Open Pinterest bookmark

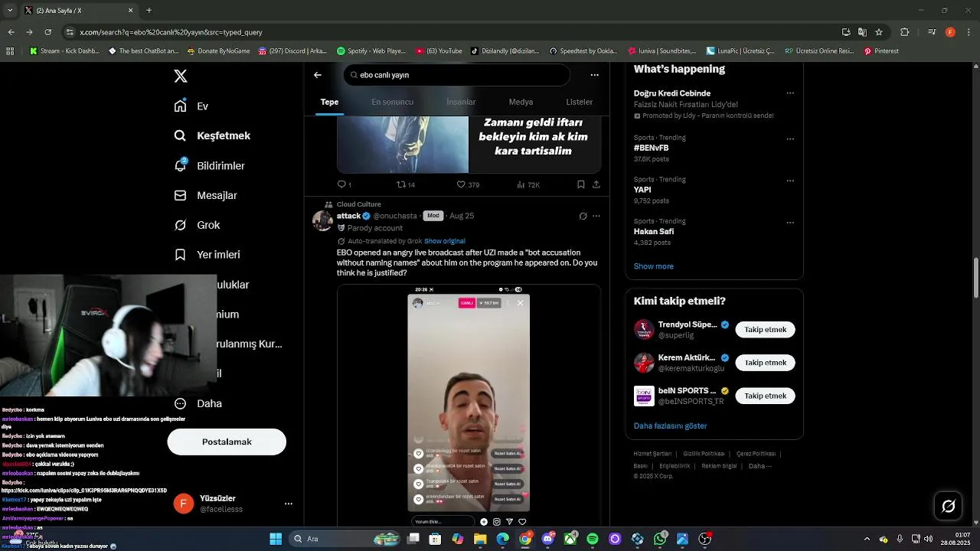click(881, 51)
